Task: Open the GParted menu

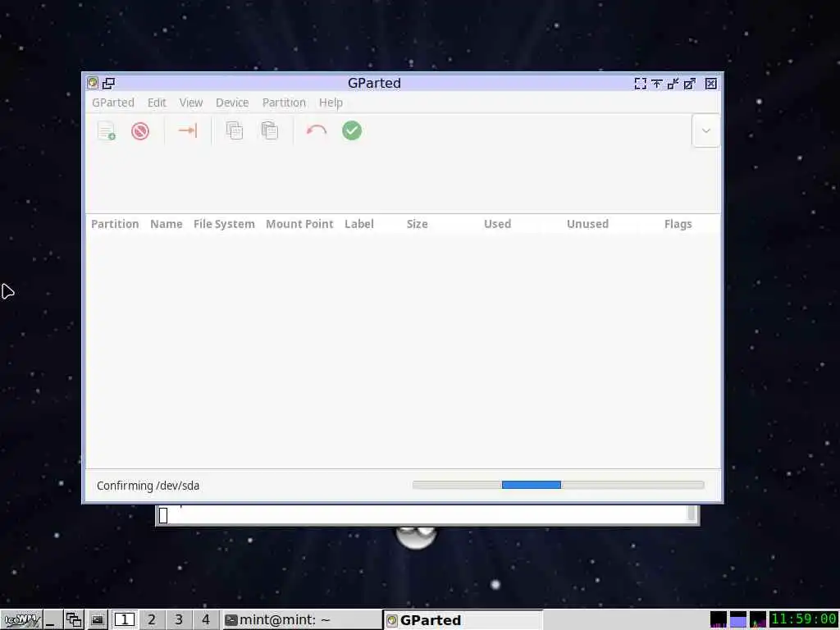Action: click(x=113, y=103)
